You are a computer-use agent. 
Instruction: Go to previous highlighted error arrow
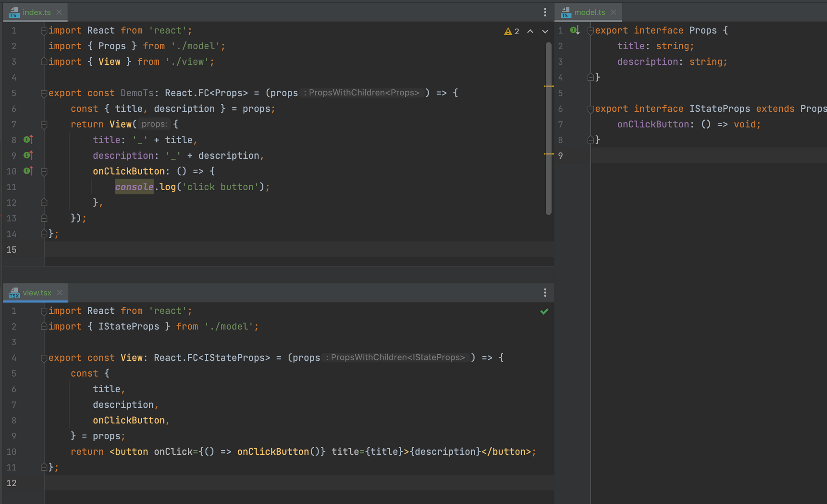coord(530,31)
